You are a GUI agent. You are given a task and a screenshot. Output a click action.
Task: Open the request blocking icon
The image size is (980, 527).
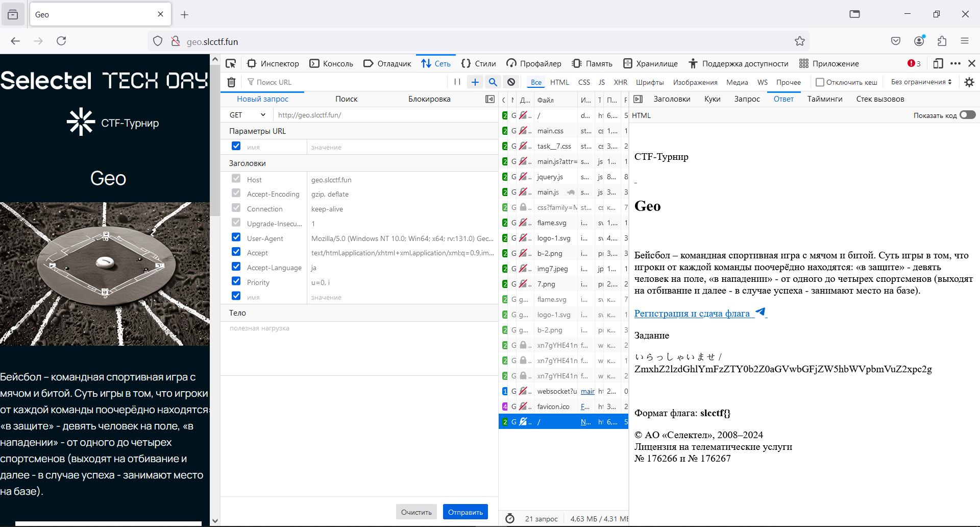511,82
